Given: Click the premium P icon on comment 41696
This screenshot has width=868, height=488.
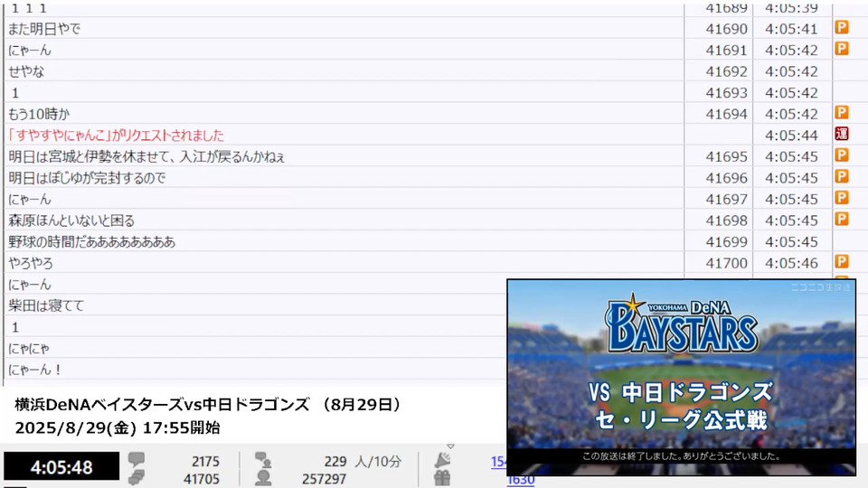Looking at the screenshot, I should point(842,176).
